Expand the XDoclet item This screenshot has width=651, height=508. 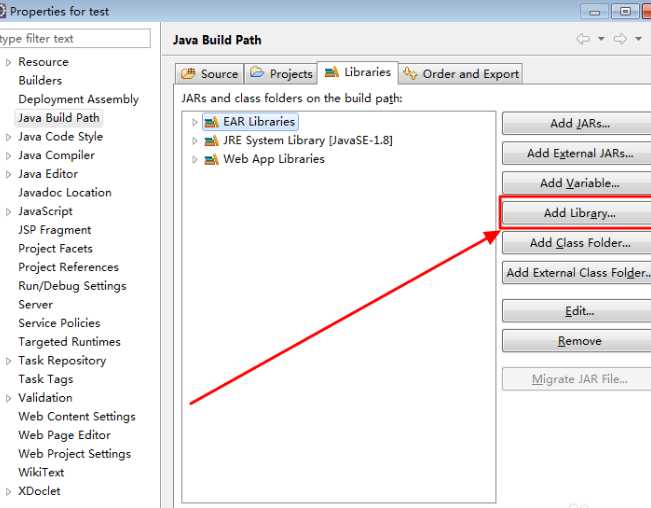(x=8, y=492)
